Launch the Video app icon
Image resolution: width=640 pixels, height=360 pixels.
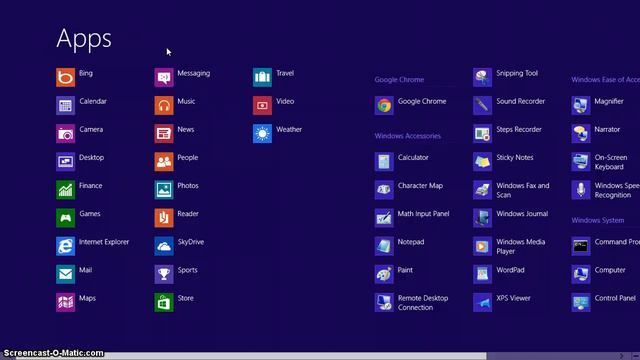tap(262, 106)
